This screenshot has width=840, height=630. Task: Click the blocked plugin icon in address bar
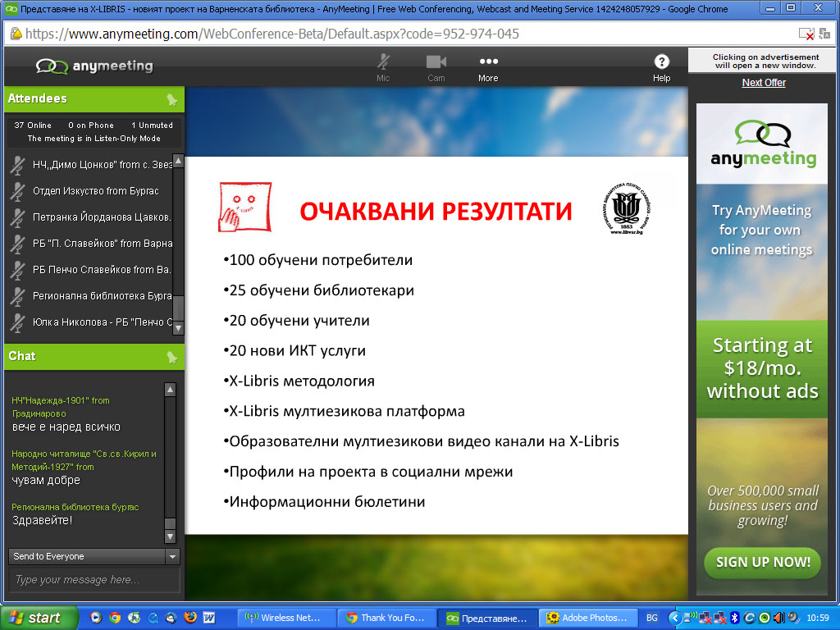(806, 34)
